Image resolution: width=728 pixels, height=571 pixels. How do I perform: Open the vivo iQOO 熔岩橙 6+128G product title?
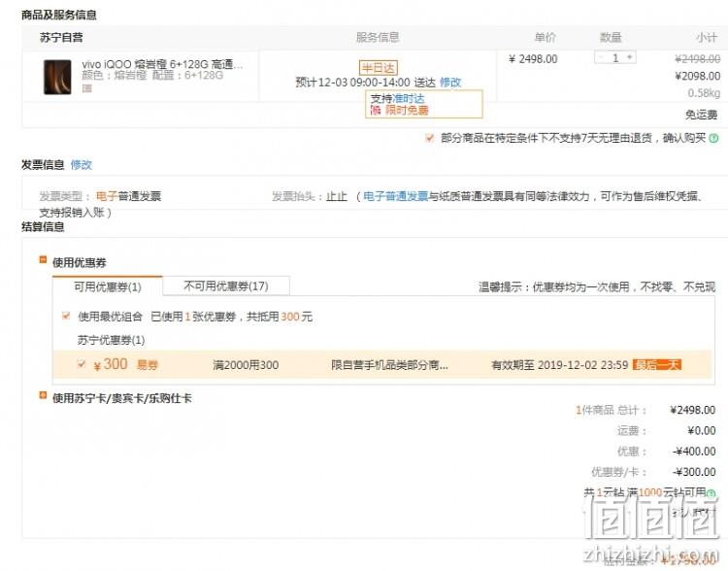pos(162,64)
